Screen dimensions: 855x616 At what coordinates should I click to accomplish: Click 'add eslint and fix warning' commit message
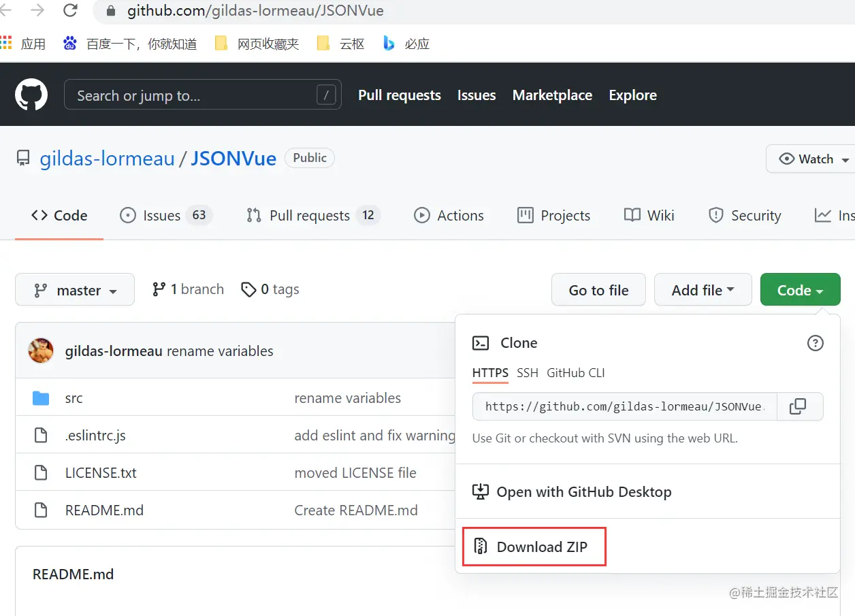(x=375, y=436)
